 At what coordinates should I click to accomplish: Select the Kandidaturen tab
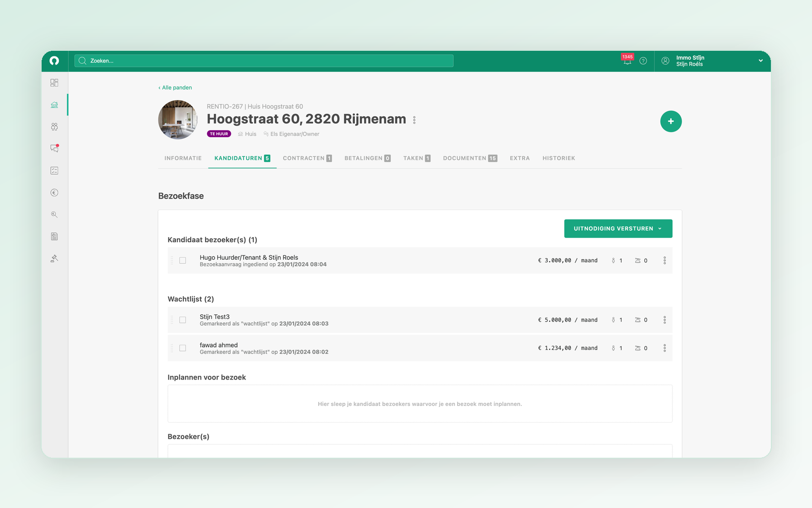[x=242, y=158]
